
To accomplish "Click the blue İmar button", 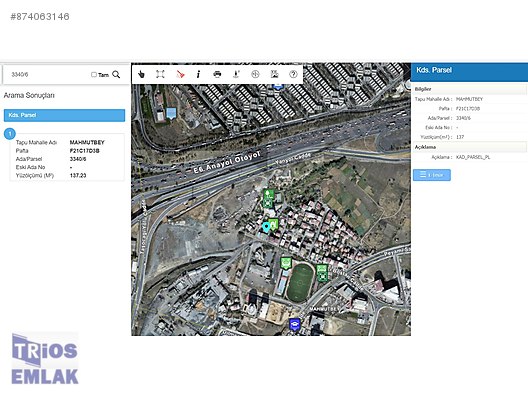I will pyautogui.click(x=432, y=175).
